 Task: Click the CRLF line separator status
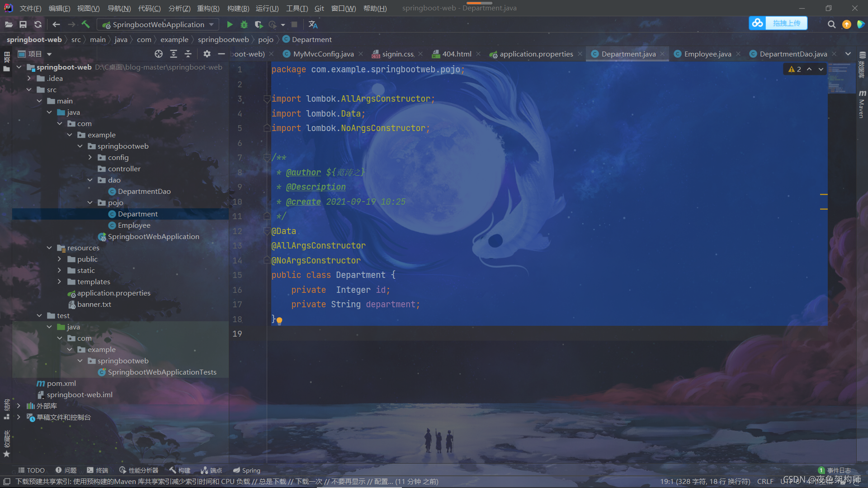pos(765,481)
